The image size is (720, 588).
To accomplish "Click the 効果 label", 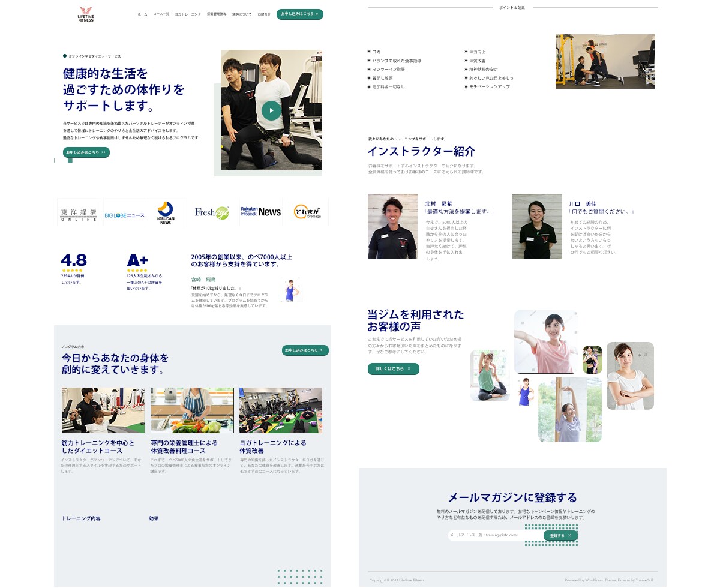I will click(x=154, y=518).
